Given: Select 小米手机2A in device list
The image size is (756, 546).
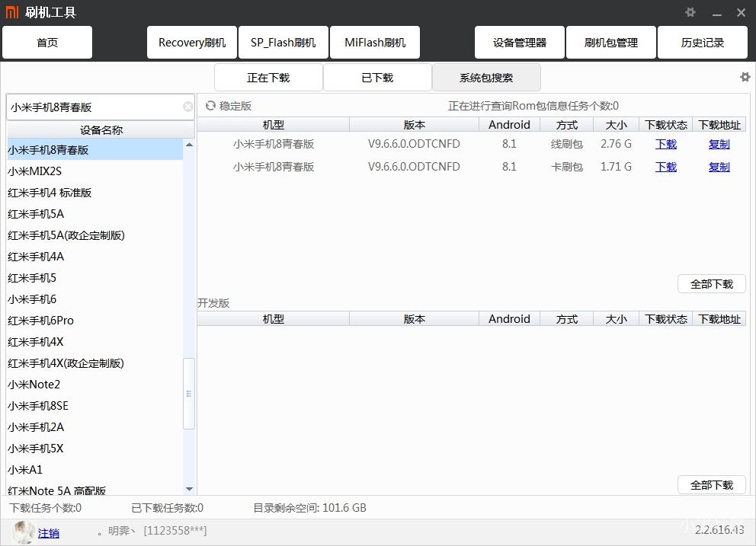Looking at the screenshot, I should (x=95, y=427).
